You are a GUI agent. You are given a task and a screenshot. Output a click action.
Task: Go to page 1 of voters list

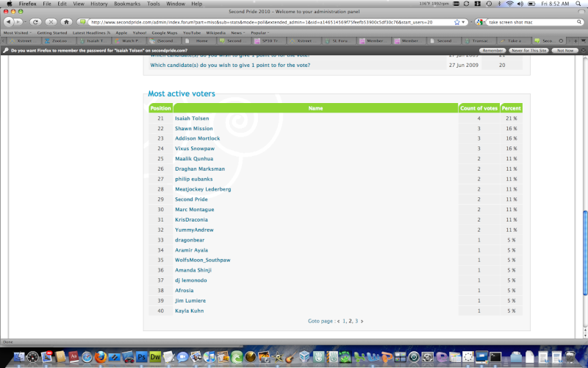344,321
